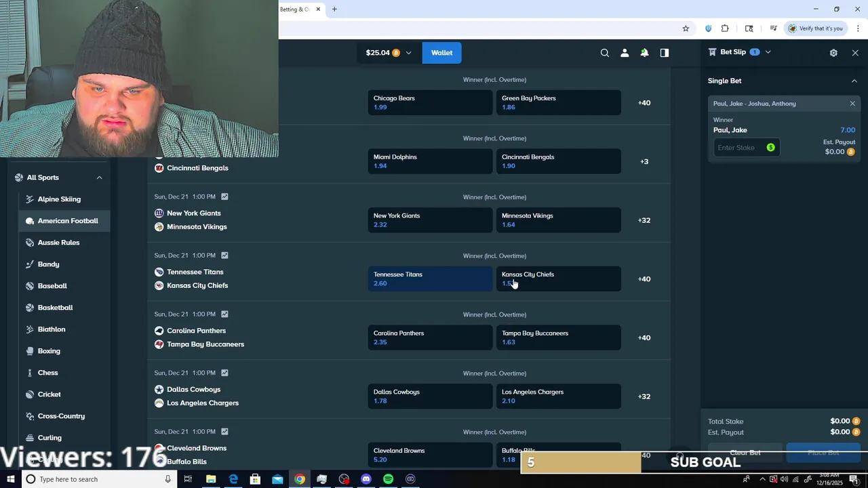This screenshot has width=868, height=488.
Task: Click the Cross-Country sport icon
Action: pos(30,416)
